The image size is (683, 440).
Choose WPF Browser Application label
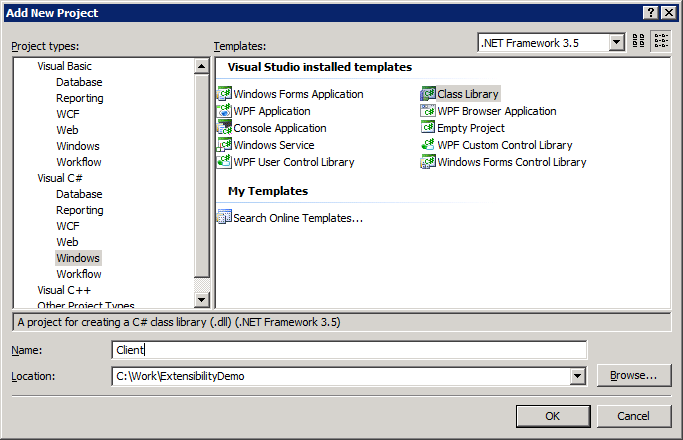click(497, 111)
